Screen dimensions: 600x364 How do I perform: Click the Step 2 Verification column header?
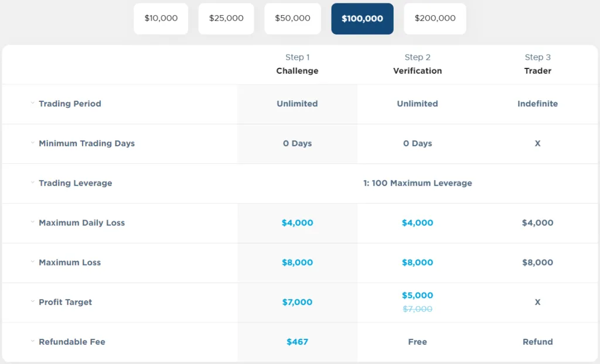point(417,64)
